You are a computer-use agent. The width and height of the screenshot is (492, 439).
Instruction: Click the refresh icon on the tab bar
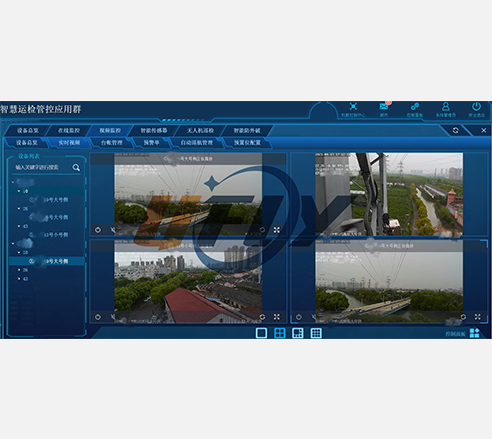(455, 130)
